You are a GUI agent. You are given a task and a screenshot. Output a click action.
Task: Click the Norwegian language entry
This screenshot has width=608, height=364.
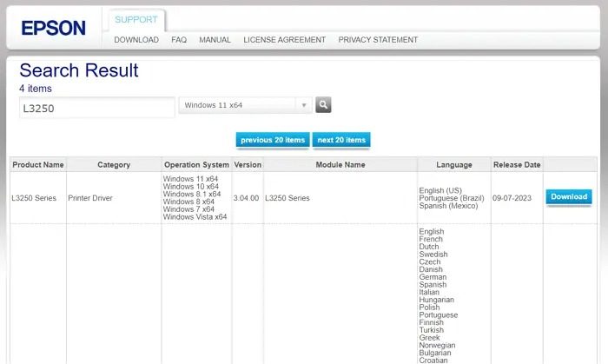point(437,345)
